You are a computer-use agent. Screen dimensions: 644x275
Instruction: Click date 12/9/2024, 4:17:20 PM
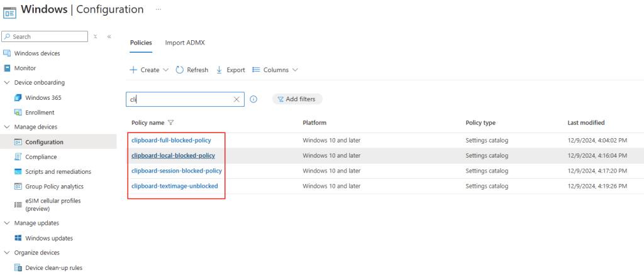point(597,171)
